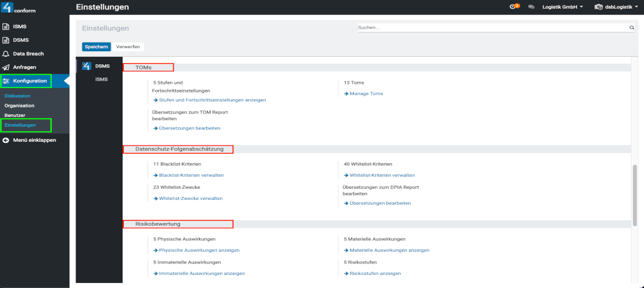The width and height of the screenshot is (644, 288).
Task: Open Organisation in the Konfiguration submenu
Action: [19, 106]
